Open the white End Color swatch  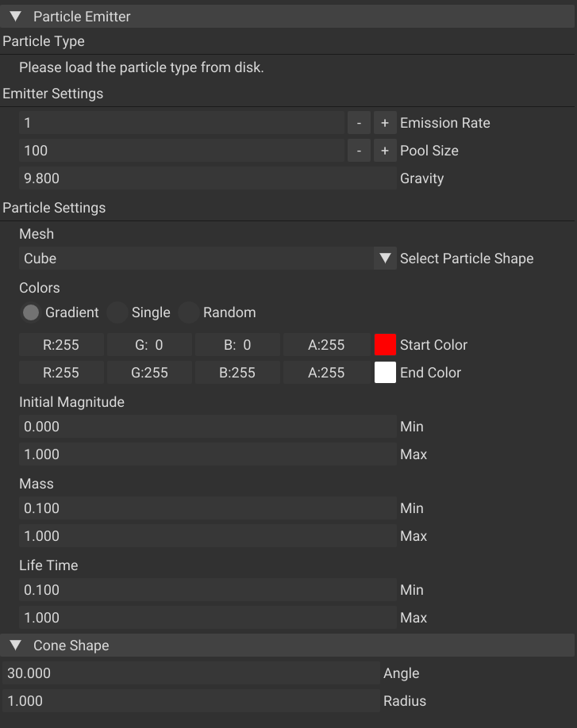pyautogui.click(x=385, y=373)
